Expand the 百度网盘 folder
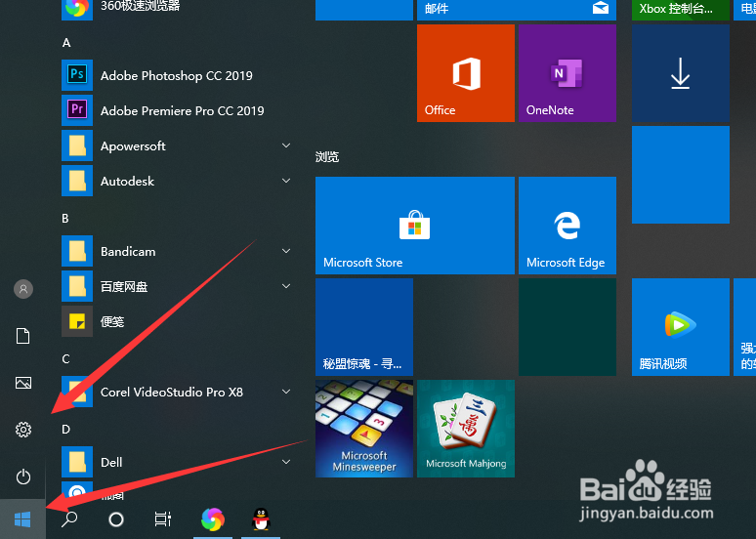Viewport: 756px width, 539px height. pos(176,286)
